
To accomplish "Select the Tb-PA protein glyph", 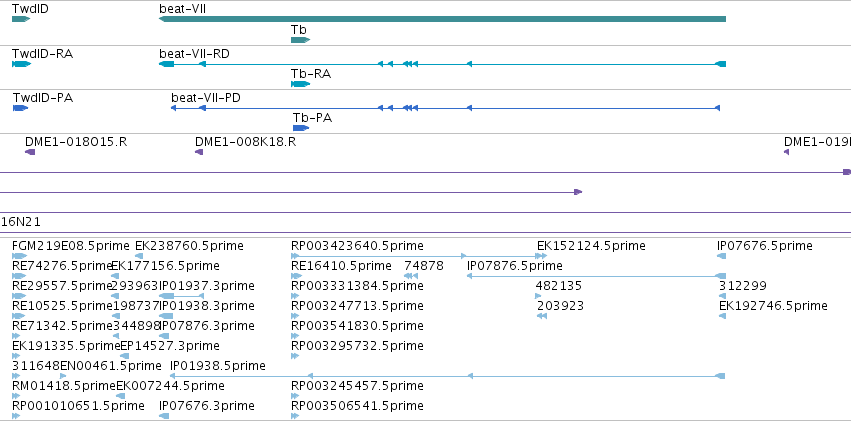I will click(301, 128).
